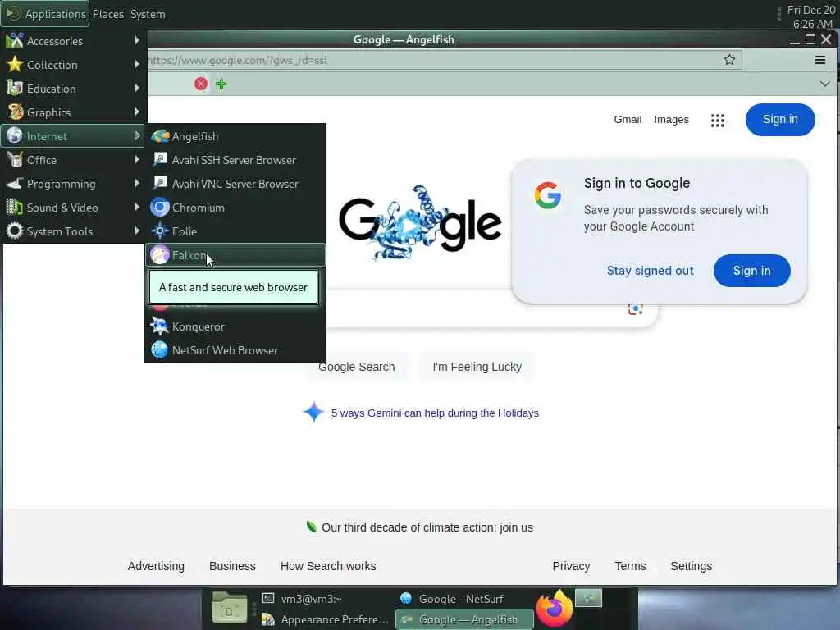The image size is (840, 630).
Task: Open the Terms footer link
Action: point(630,566)
